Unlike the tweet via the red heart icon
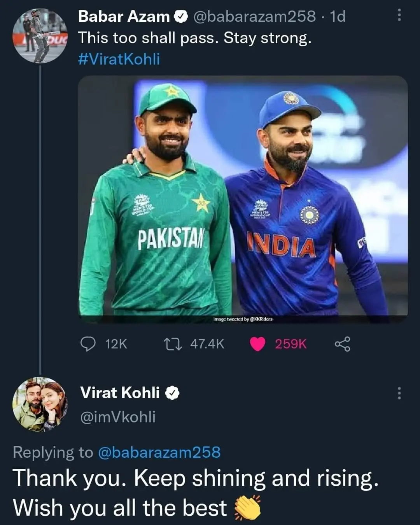 (x=258, y=343)
